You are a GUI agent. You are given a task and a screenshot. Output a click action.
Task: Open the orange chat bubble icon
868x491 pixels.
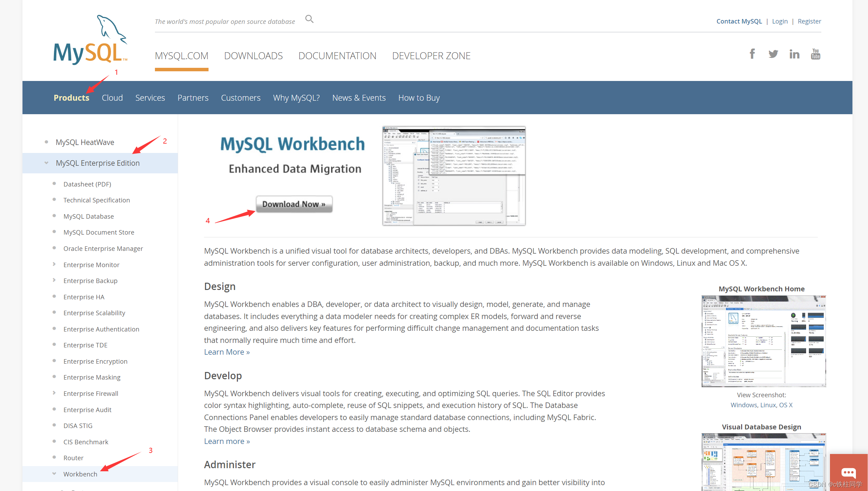coord(848,472)
